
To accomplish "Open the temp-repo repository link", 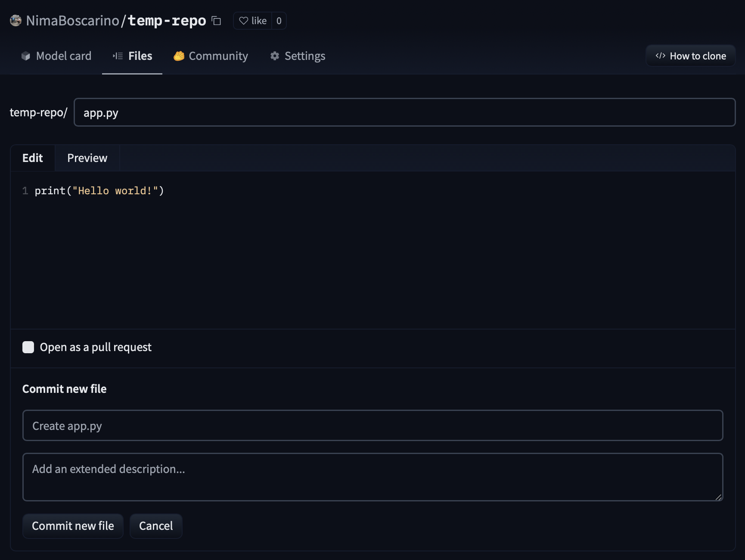I will [167, 21].
